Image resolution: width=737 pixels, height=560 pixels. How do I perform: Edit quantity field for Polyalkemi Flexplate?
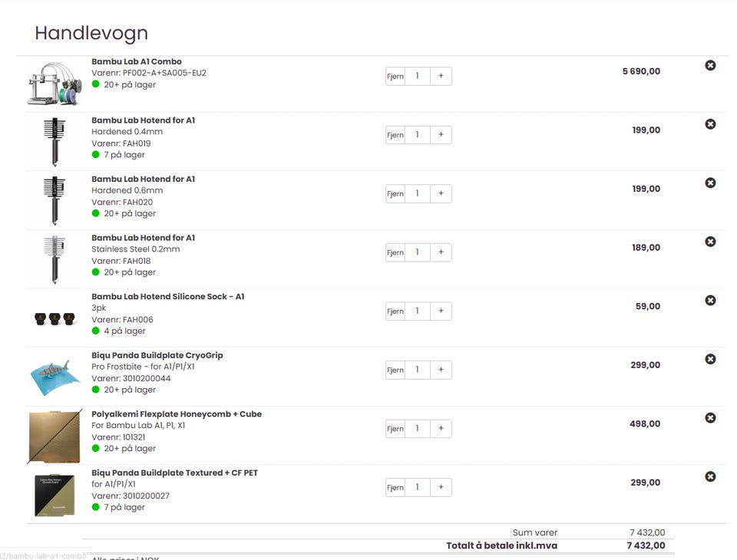tap(418, 429)
